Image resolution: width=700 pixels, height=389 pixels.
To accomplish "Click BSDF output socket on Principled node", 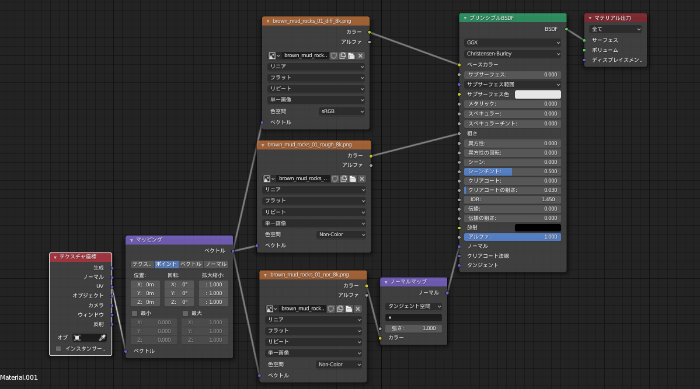I will coord(567,29).
